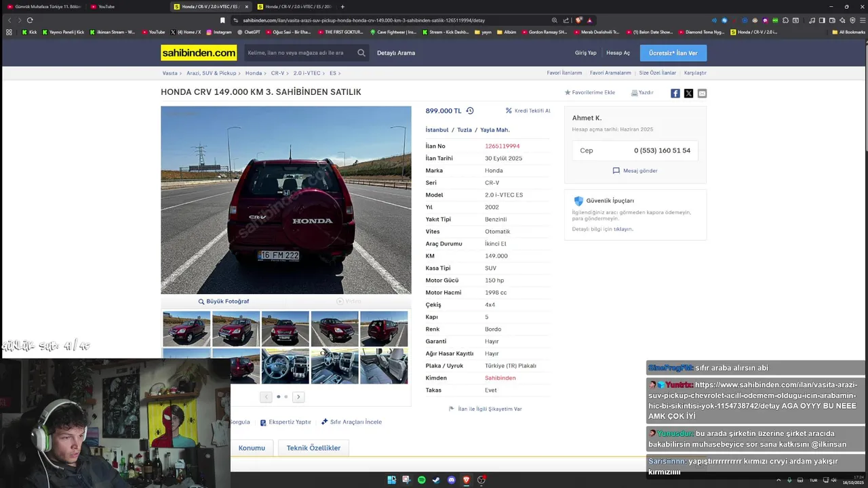Open Favori Aramalarım link
Viewport: 868px width, 488px height.
point(610,73)
